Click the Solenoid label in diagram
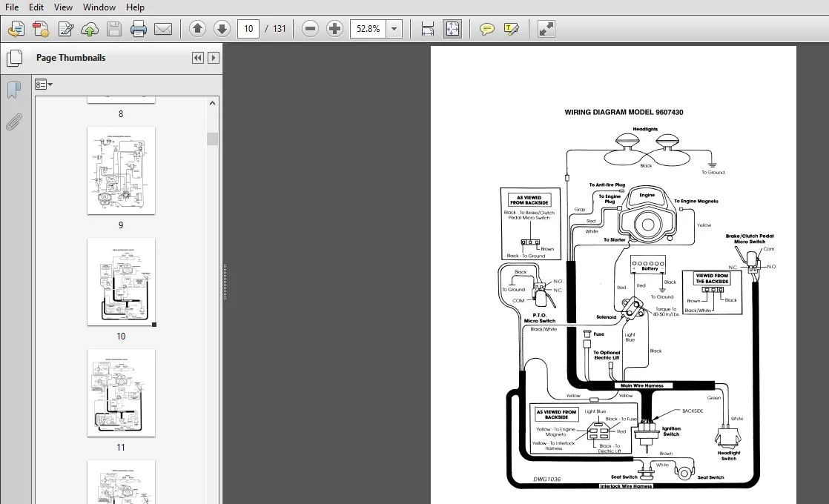829x504 pixels. click(x=607, y=317)
